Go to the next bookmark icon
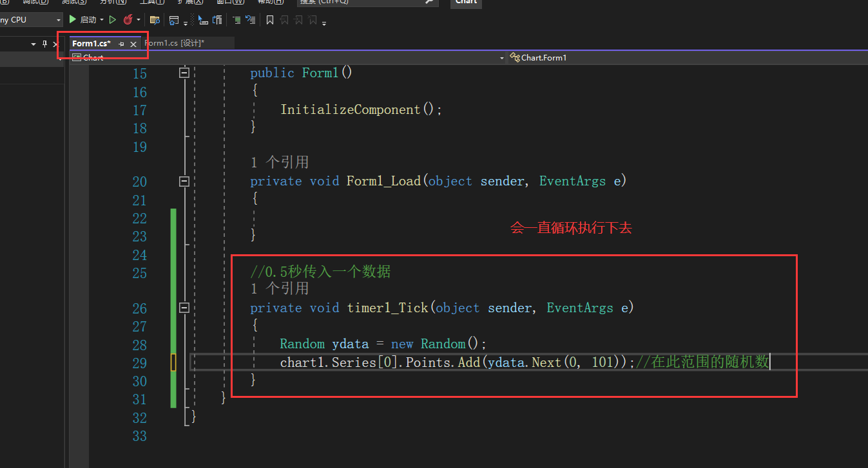Viewport: 868px width, 468px height. point(298,20)
